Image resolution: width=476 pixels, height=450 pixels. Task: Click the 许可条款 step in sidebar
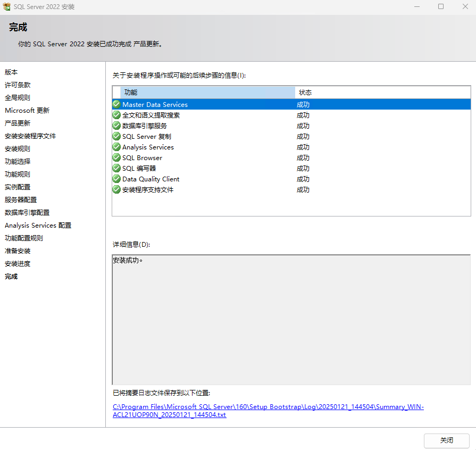click(x=18, y=85)
